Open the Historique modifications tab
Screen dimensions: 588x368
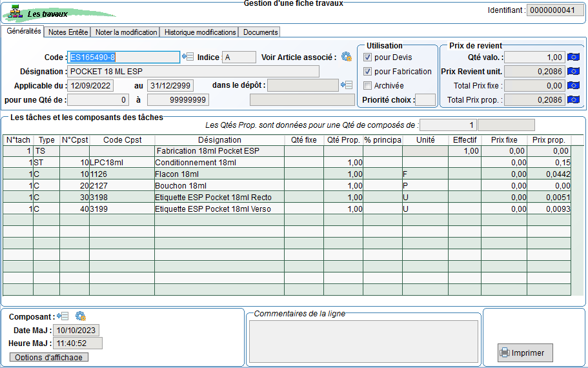point(199,32)
